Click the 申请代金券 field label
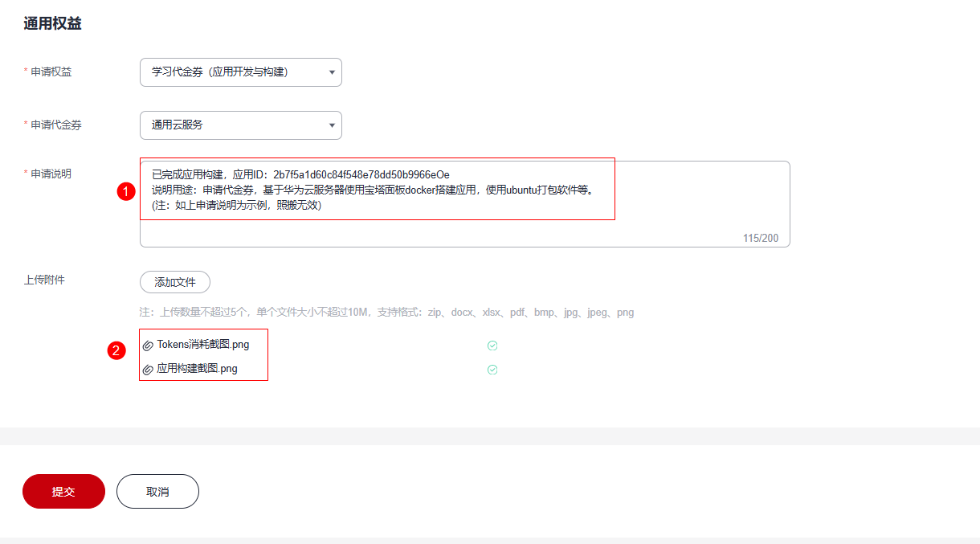 (x=55, y=125)
